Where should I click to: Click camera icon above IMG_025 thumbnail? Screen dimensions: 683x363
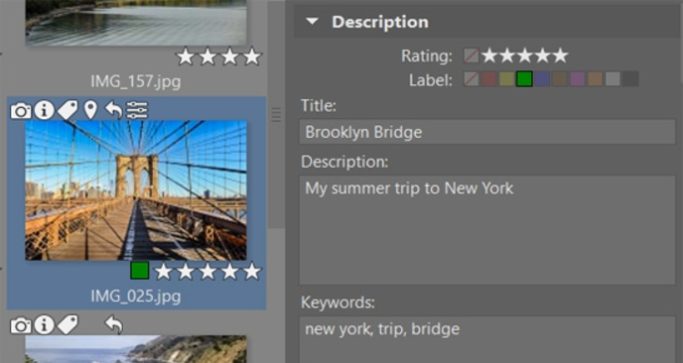pyautogui.click(x=21, y=111)
